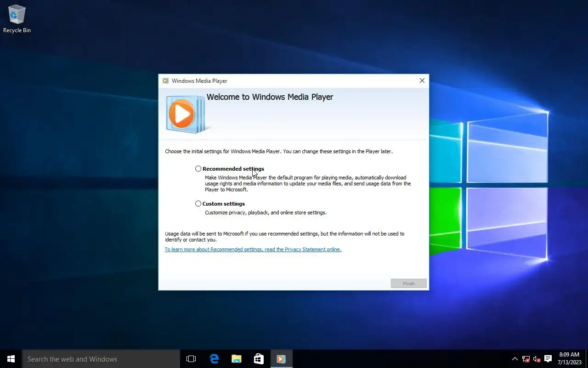Viewport: 588px width, 368px height.
Task: Click the Search the web and Windows box
Action: tap(101, 359)
